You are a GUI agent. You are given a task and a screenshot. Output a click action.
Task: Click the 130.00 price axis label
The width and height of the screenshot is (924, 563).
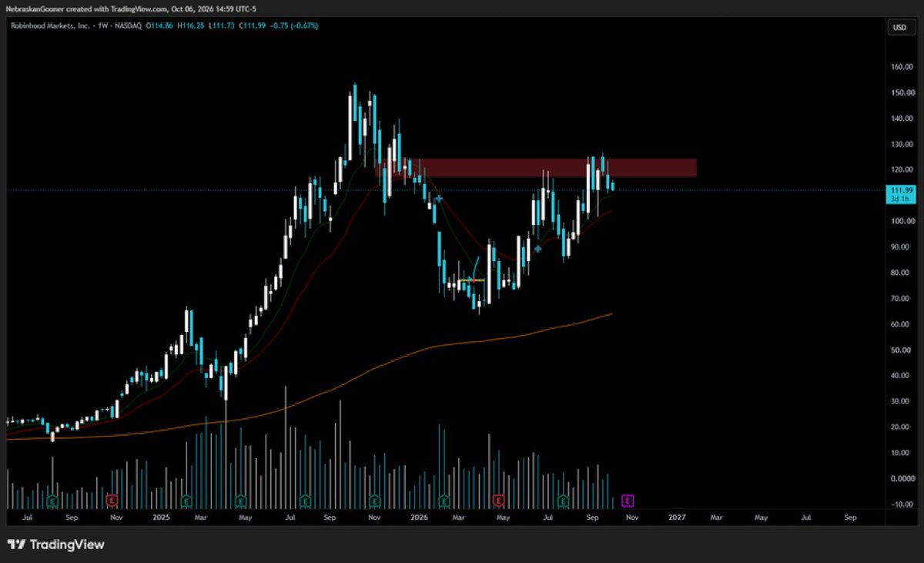click(x=901, y=144)
